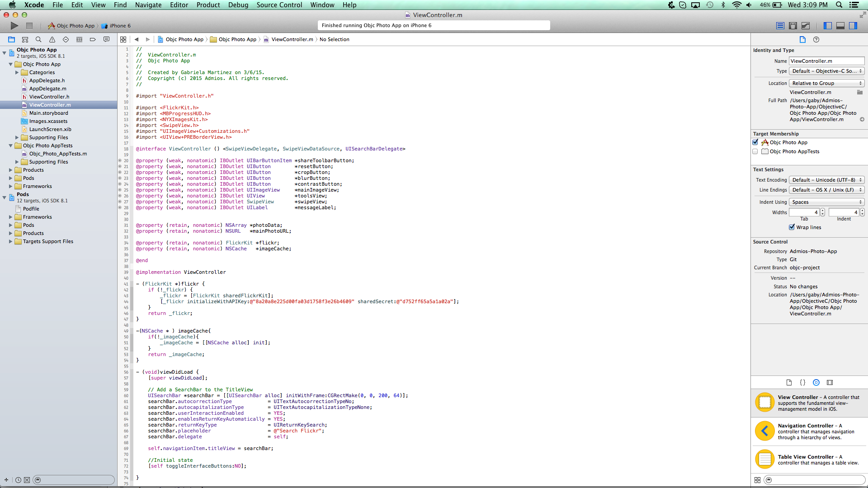Viewport: 868px width, 488px height.
Task: Choose the iPhone 6 run destination
Action: [116, 26]
